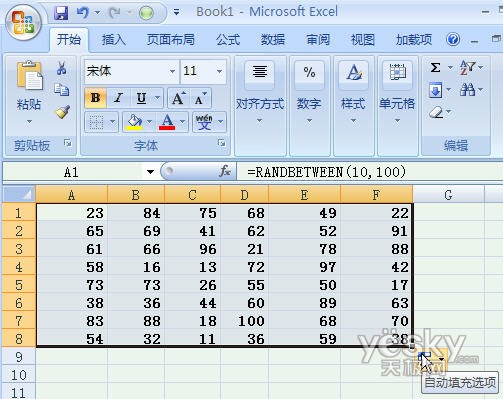Open the Sort and Filter icon

(x=467, y=68)
